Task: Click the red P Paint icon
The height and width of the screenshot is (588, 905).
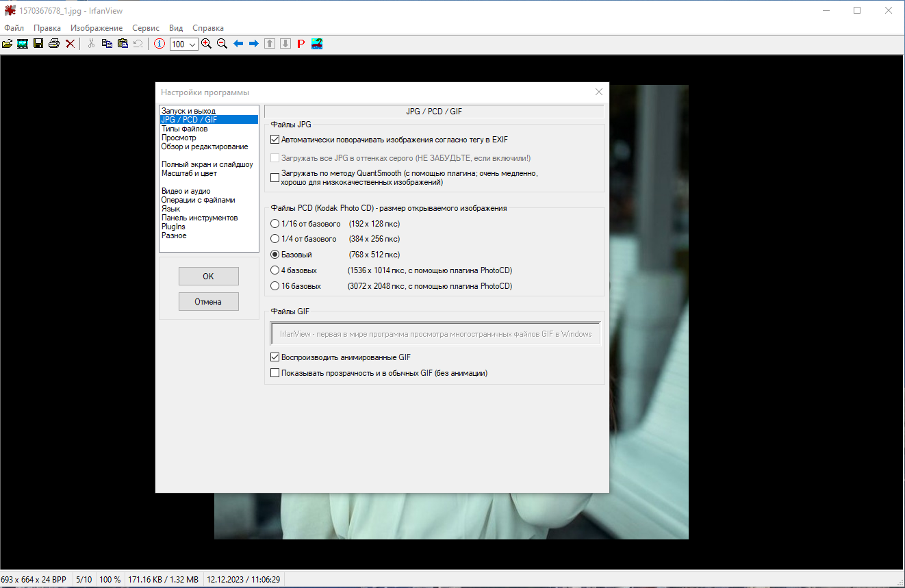Action: pos(301,44)
